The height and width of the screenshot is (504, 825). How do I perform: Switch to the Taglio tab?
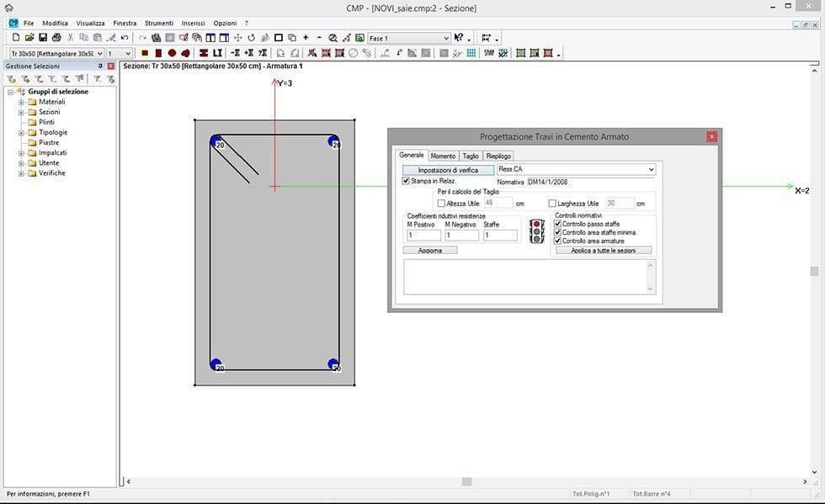(x=470, y=156)
